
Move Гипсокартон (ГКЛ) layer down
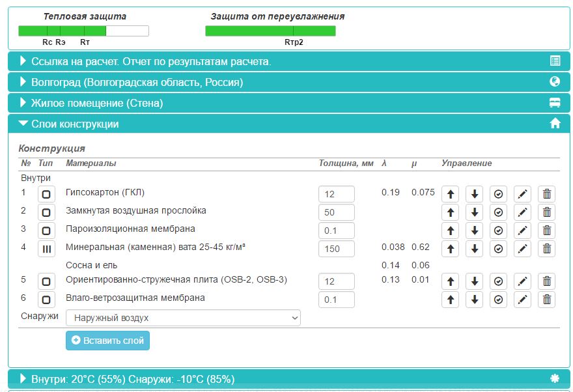click(x=474, y=194)
